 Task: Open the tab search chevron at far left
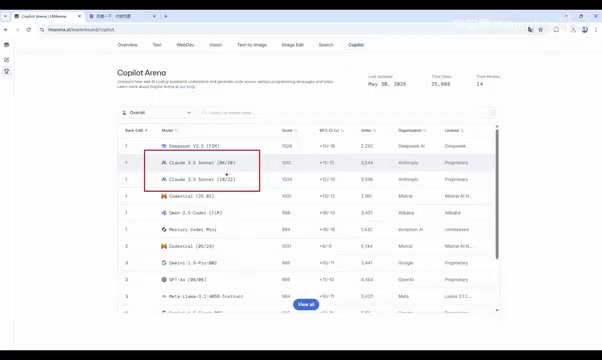(x=5, y=16)
